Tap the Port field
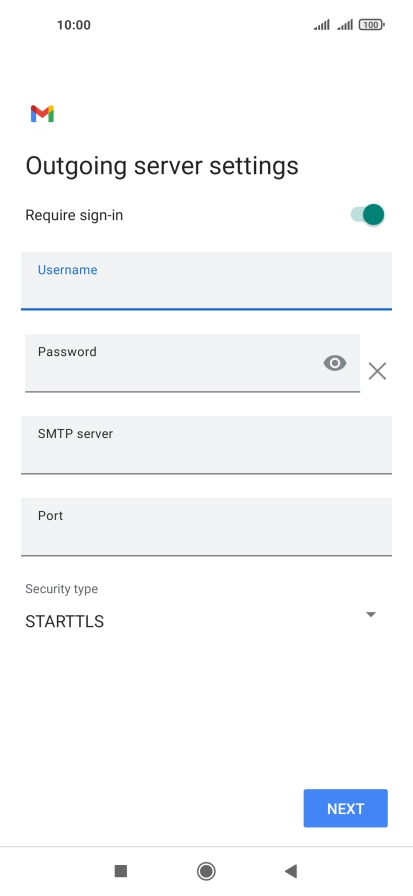This screenshot has height=896, width=413. (206, 526)
